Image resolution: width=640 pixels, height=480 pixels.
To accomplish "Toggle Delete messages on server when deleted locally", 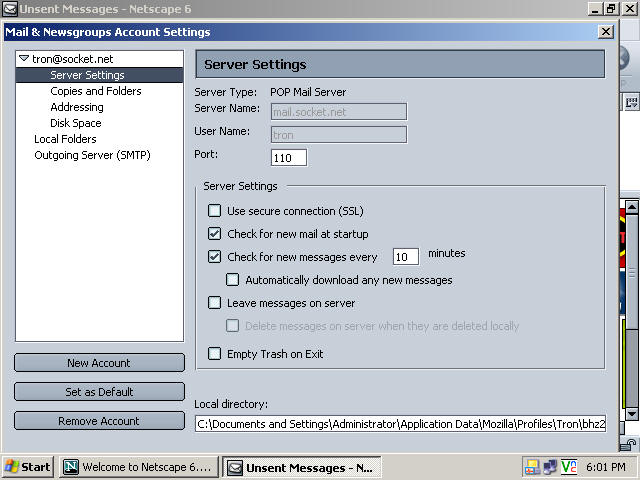I will click(232, 325).
